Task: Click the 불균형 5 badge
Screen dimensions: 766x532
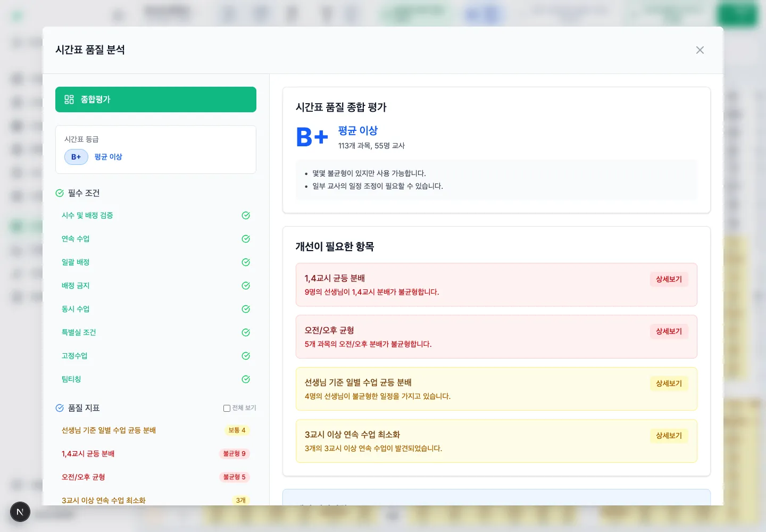Action: 234,477
